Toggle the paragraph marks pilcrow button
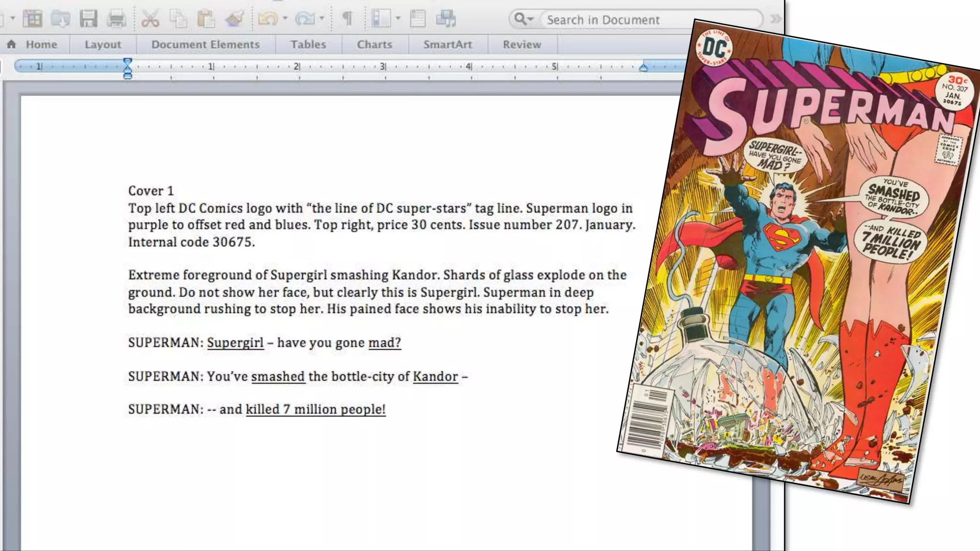Screen dimensions: 980x551 point(347,19)
